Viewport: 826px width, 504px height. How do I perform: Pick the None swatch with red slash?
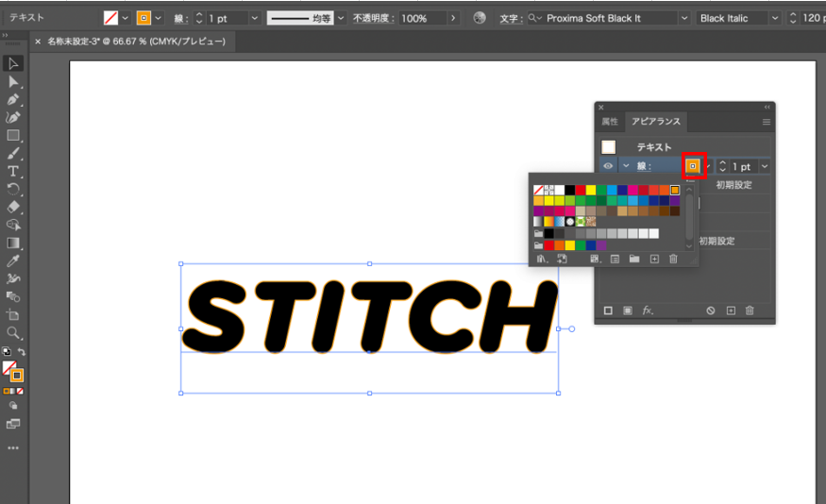tap(538, 190)
